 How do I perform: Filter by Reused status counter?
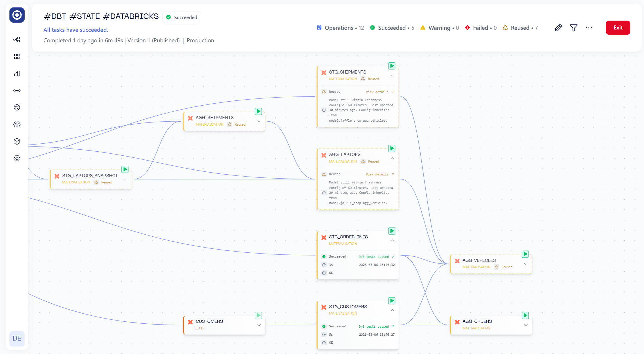[520, 28]
